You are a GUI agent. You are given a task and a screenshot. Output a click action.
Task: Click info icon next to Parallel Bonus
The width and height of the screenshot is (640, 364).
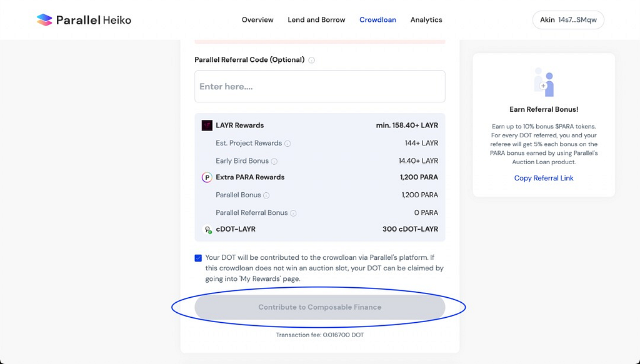267,195
